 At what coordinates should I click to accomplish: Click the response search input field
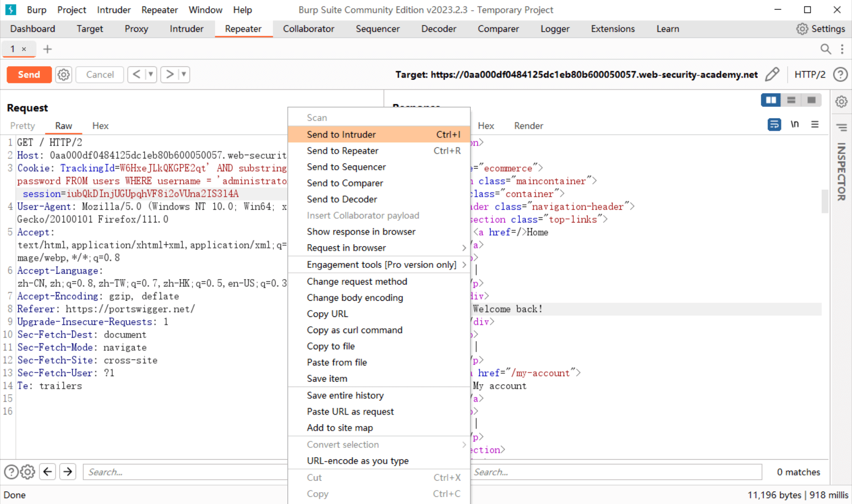pyautogui.click(x=615, y=472)
